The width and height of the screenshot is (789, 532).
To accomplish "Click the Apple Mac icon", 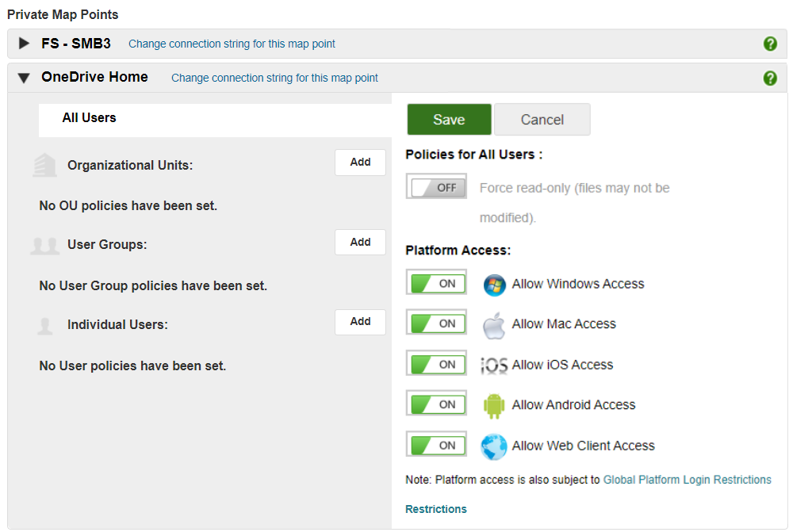I will click(x=494, y=325).
